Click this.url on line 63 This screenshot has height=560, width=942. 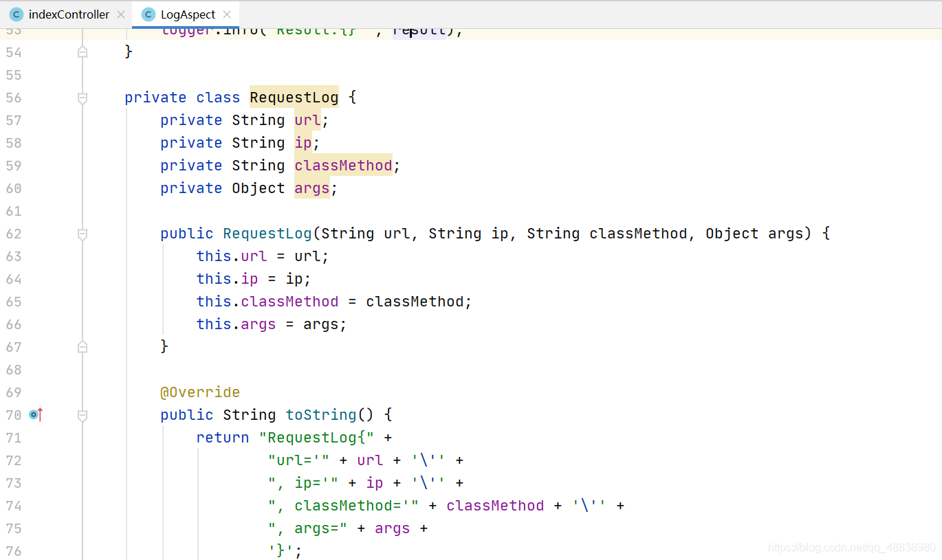[232, 256]
